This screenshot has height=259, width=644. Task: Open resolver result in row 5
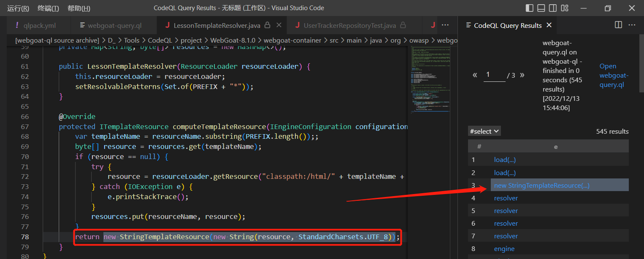click(x=506, y=210)
